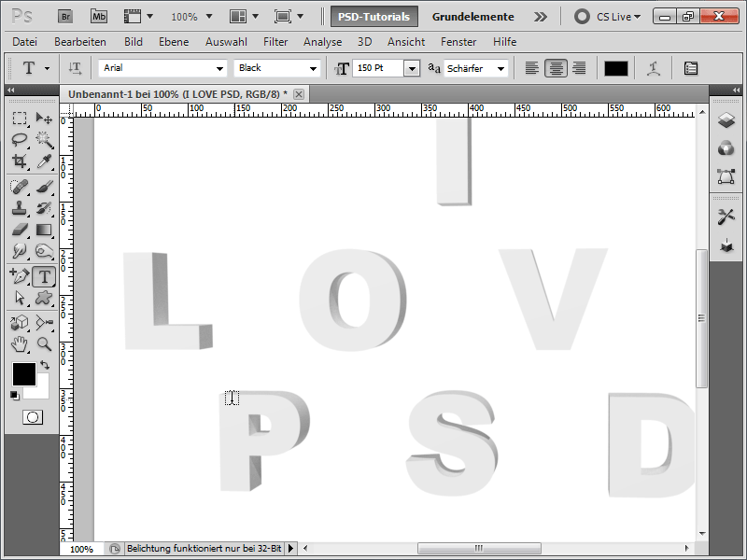Select the Smudge tool
747x560 pixels.
pyautogui.click(x=20, y=251)
